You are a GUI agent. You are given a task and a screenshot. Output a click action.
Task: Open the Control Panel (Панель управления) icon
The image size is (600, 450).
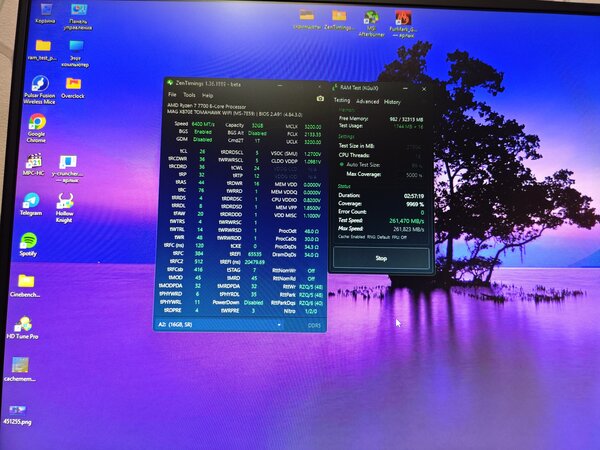point(78,16)
